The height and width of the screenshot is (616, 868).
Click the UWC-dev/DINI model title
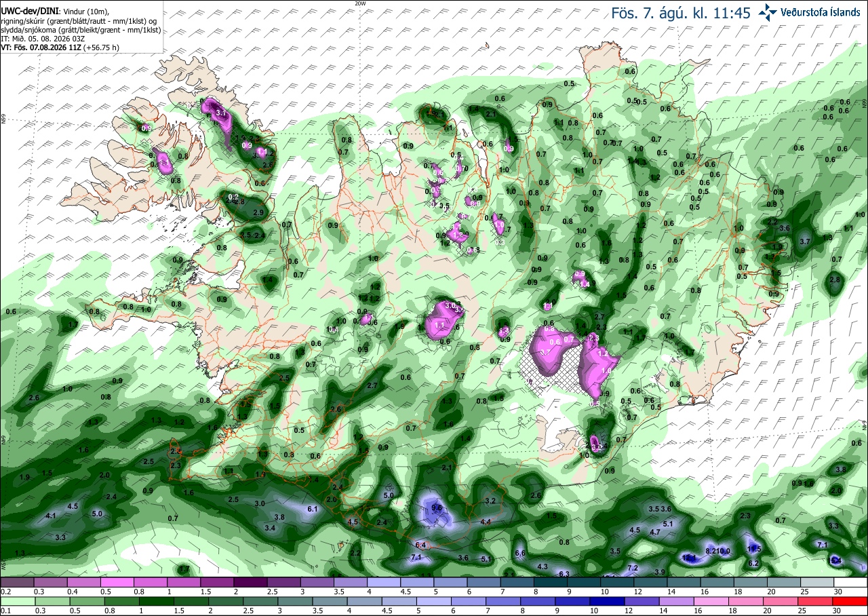coord(29,12)
